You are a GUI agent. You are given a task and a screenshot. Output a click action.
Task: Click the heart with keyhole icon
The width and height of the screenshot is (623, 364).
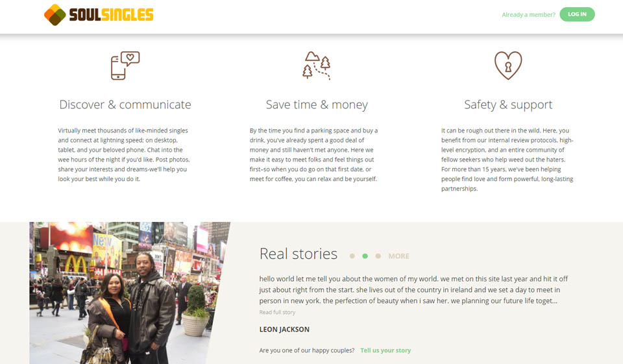pos(508,66)
